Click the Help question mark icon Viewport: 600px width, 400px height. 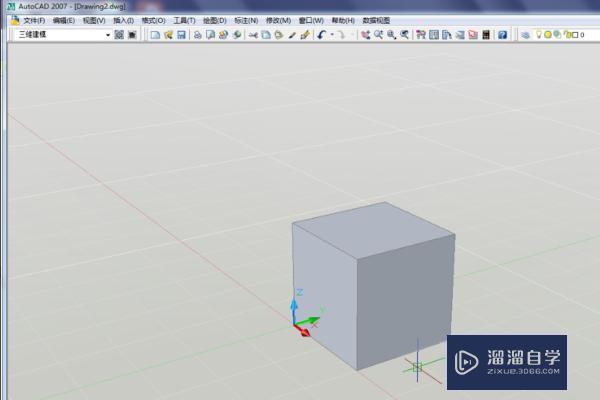point(502,35)
